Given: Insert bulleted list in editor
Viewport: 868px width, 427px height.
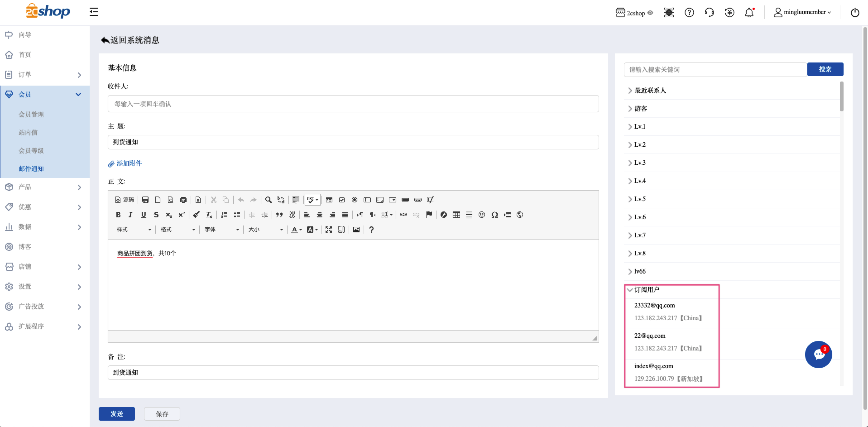Looking at the screenshot, I should pyautogui.click(x=237, y=215).
